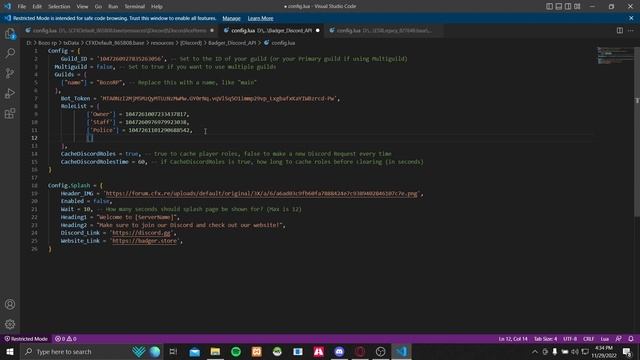Open errors and warnings in status bar
The width and height of the screenshot is (640, 360).
click(x=65, y=339)
